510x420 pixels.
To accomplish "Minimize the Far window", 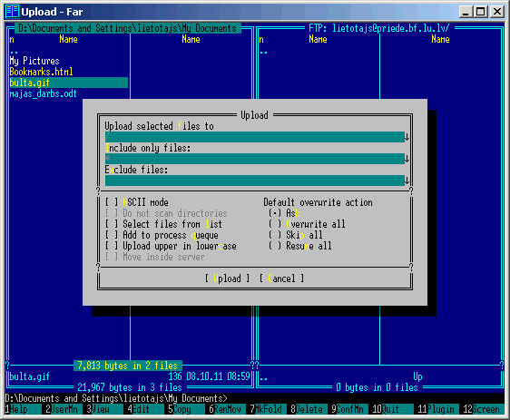I will pyautogui.click(x=466, y=12).
